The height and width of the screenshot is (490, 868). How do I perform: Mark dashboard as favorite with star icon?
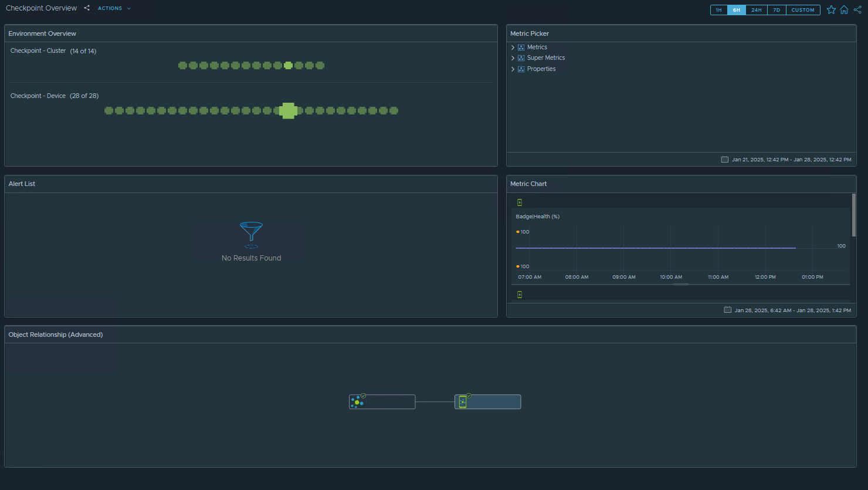coord(831,10)
